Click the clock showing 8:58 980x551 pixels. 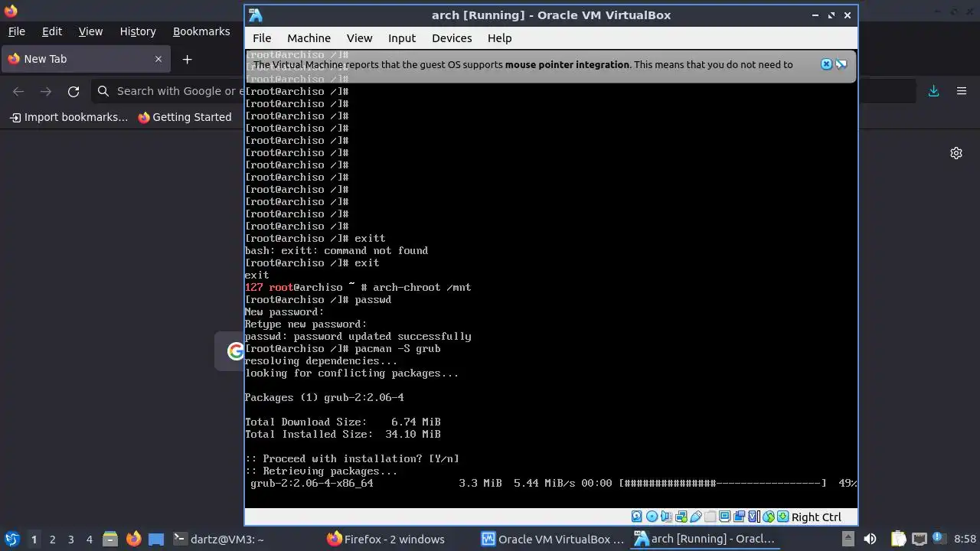pyautogui.click(x=965, y=539)
